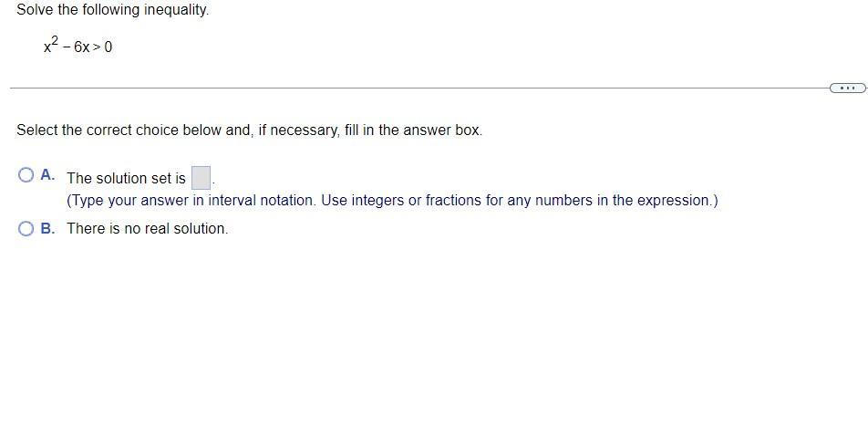Click the horizontal divider line below the inequality

tap(410, 89)
